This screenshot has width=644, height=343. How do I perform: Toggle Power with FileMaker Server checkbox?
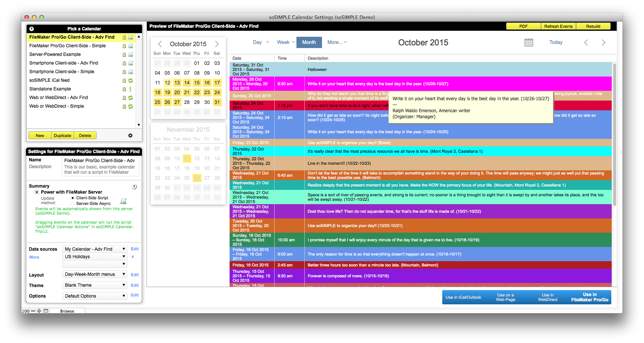point(37,192)
